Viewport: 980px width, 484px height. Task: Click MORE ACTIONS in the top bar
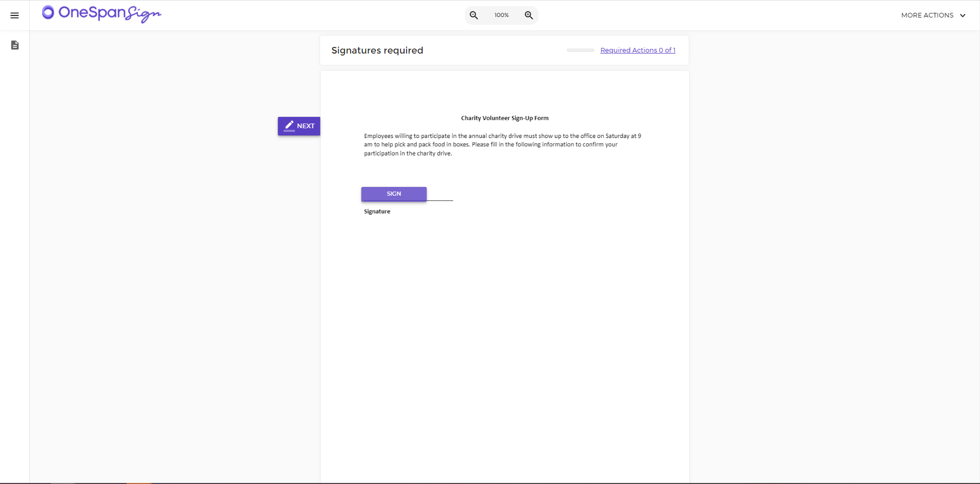(x=927, y=15)
